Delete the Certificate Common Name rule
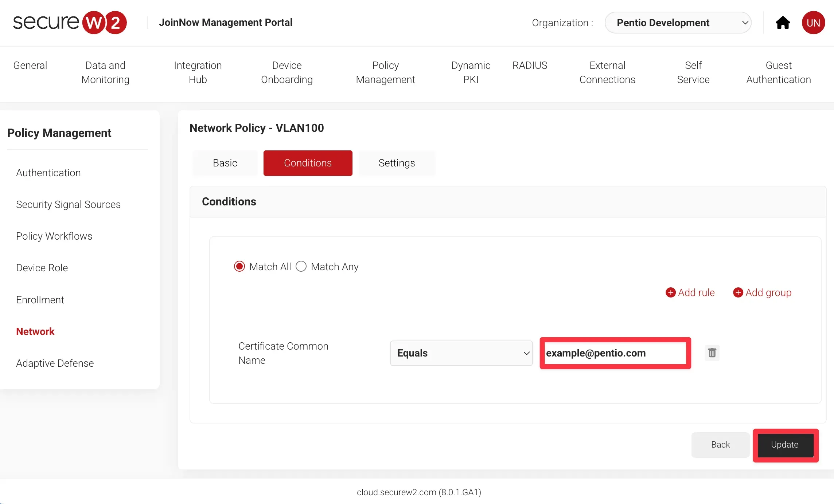This screenshot has width=834, height=504. point(712,353)
